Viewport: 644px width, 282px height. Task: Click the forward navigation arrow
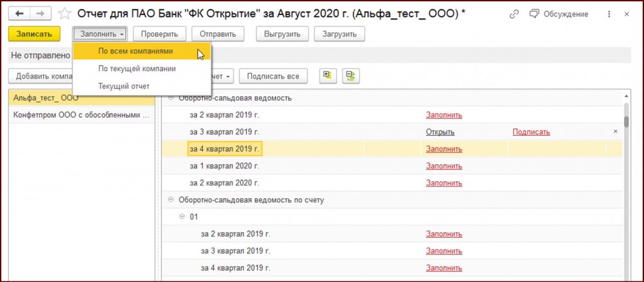click(41, 14)
